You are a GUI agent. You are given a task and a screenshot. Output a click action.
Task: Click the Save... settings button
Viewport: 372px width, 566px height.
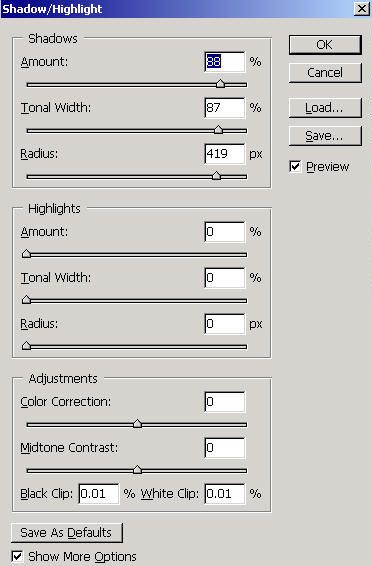[325, 136]
